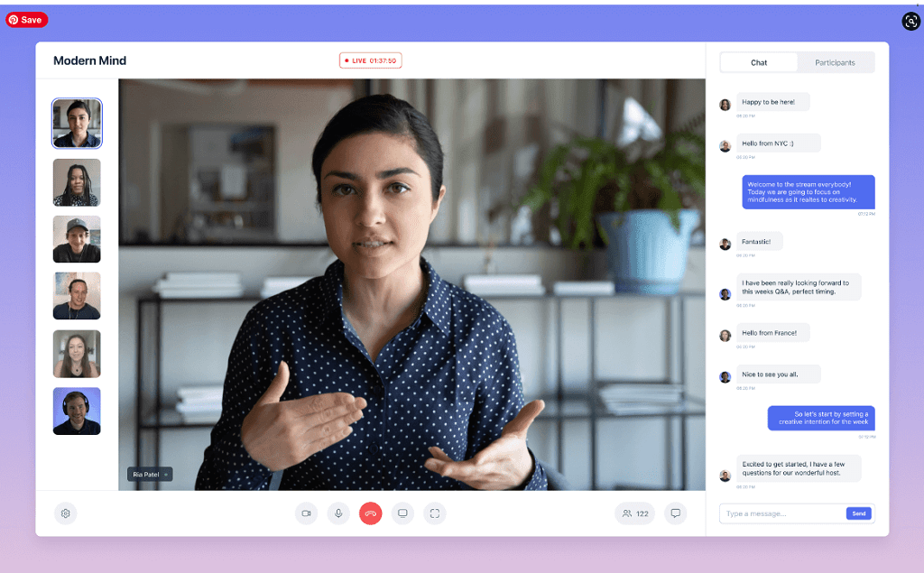Select the thumbnail of person wearing cap

(77, 239)
